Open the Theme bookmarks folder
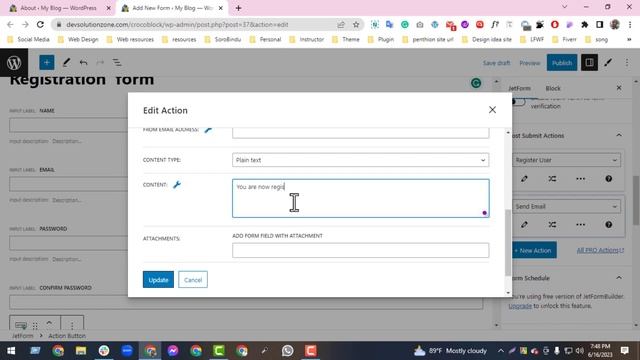The width and height of the screenshot is (640, 360). 346,40
